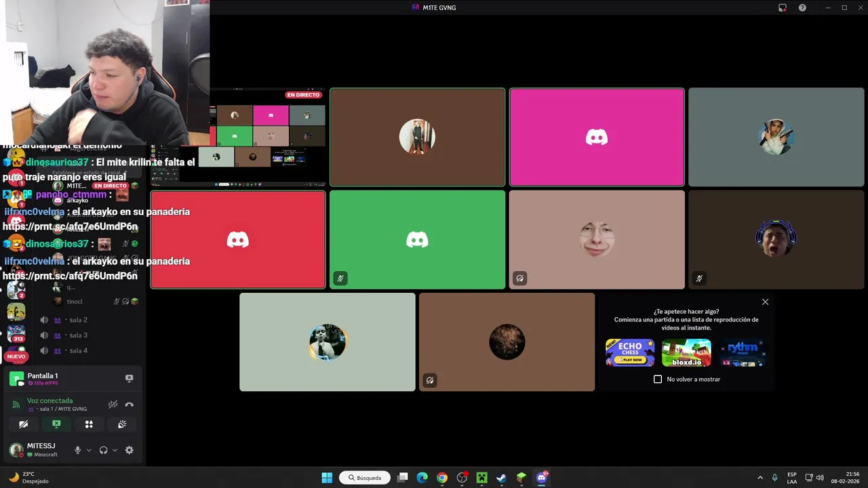Launch Echo Chess activity
868x488 pixels.
coord(630,353)
